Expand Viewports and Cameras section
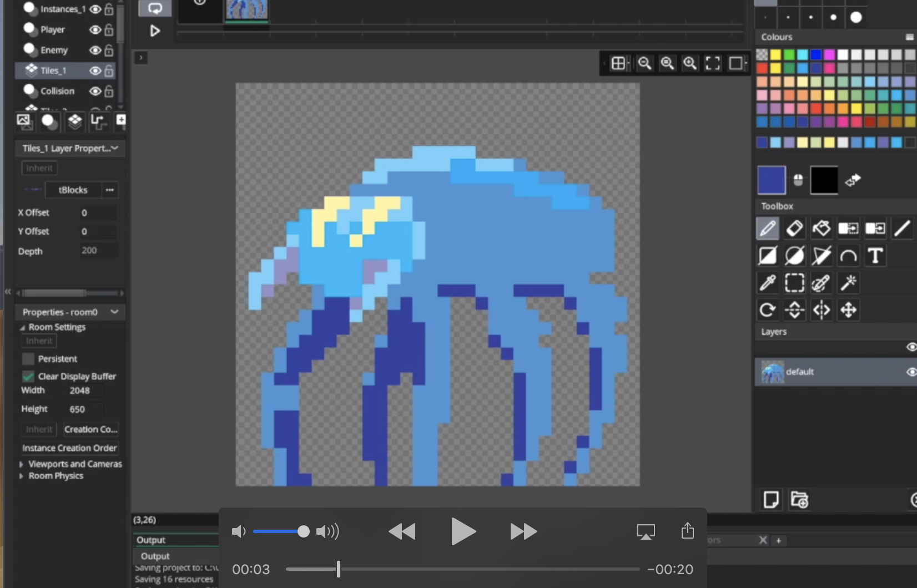Viewport: 917px width, 588px height. 21,464
